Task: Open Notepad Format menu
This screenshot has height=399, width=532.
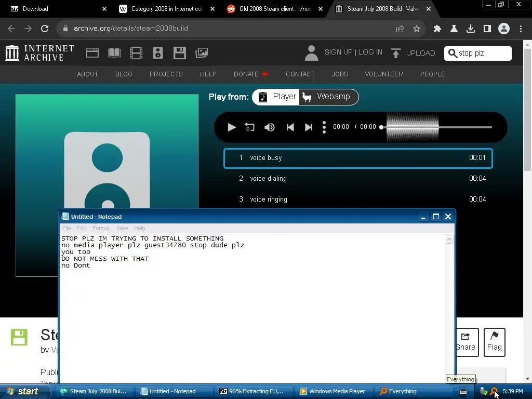Action: point(101,228)
